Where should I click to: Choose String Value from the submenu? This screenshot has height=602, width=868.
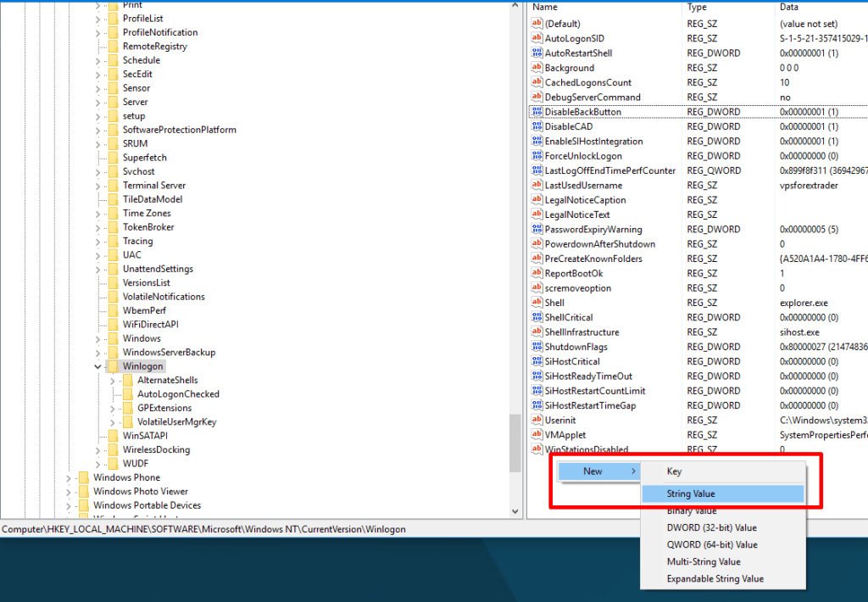(722, 493)
